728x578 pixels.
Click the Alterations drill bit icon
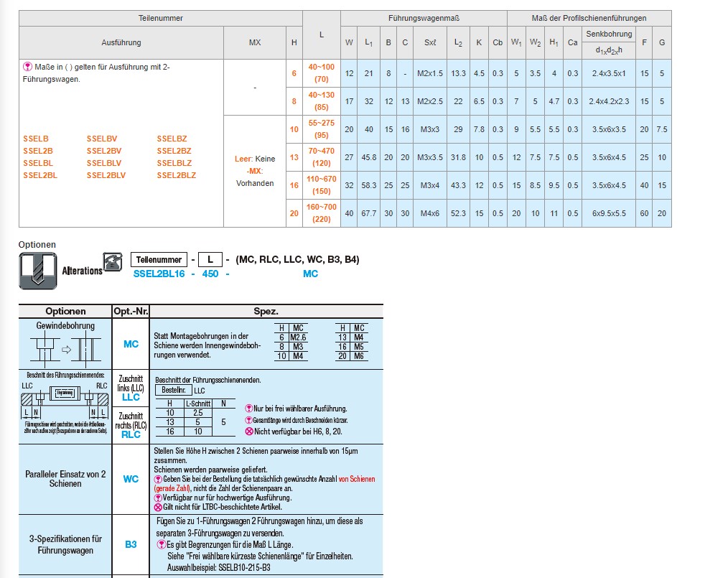[38, 271]
